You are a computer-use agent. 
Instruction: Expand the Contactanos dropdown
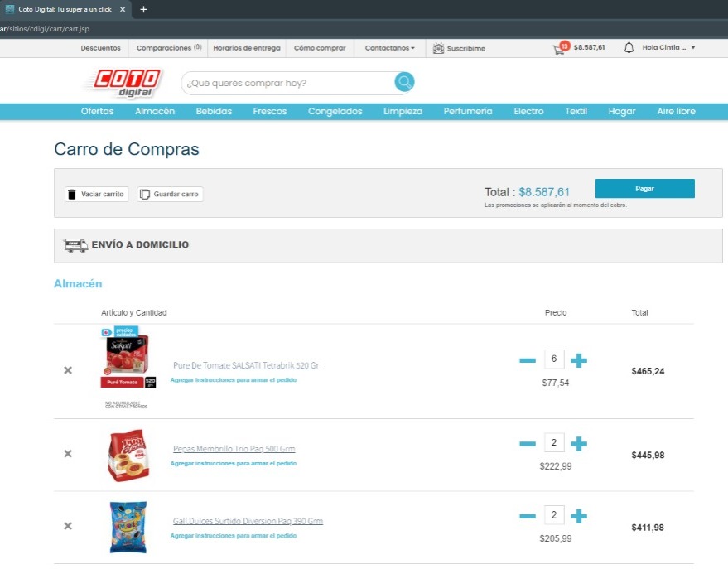pyautogui.click(x=389, y=48)
